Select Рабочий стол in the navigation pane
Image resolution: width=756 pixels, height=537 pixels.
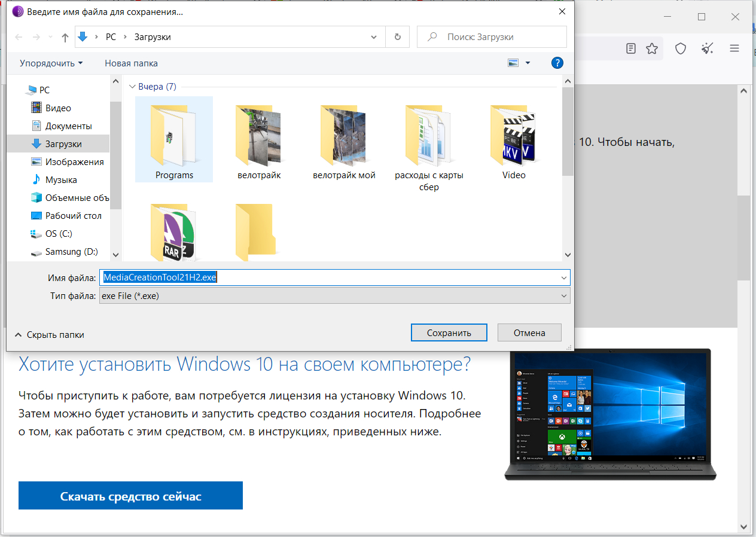tap(73, 216)
